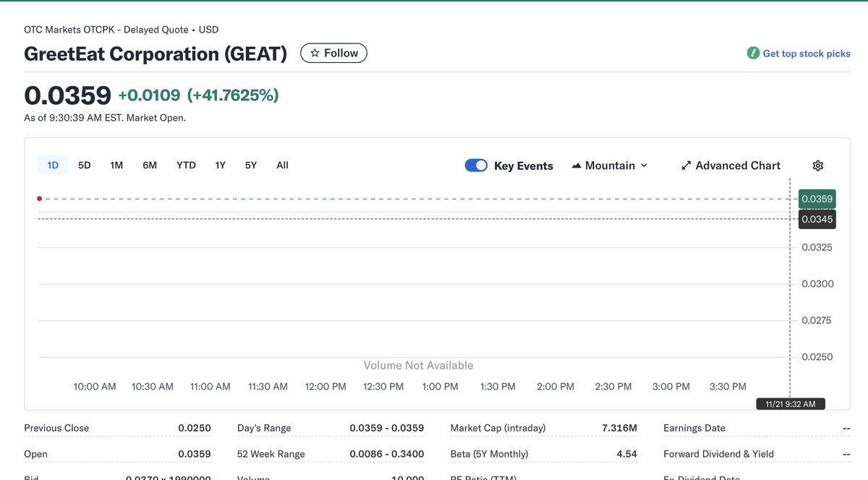The image size is (868, 480).
Task: Click the Open label in stats table
Action: click(x=35, y=454)
